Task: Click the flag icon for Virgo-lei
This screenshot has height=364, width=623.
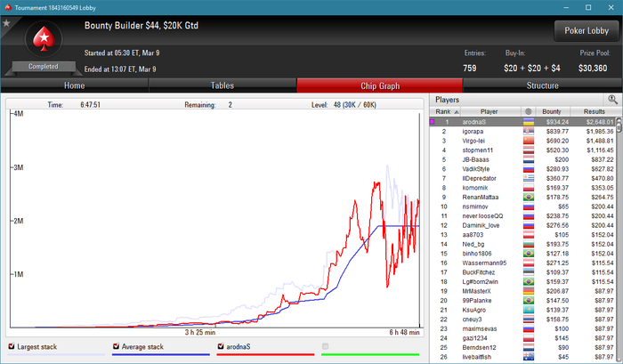Action: 529,141
